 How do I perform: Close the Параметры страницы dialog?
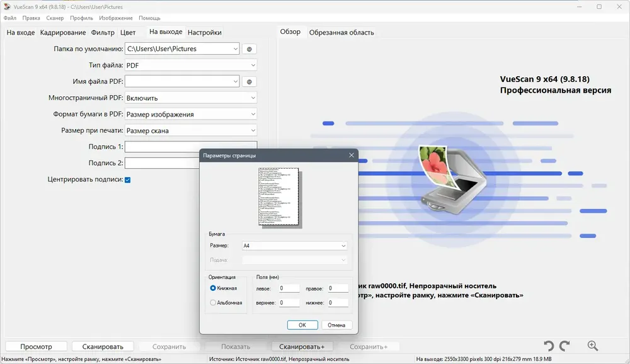point(351,155)
